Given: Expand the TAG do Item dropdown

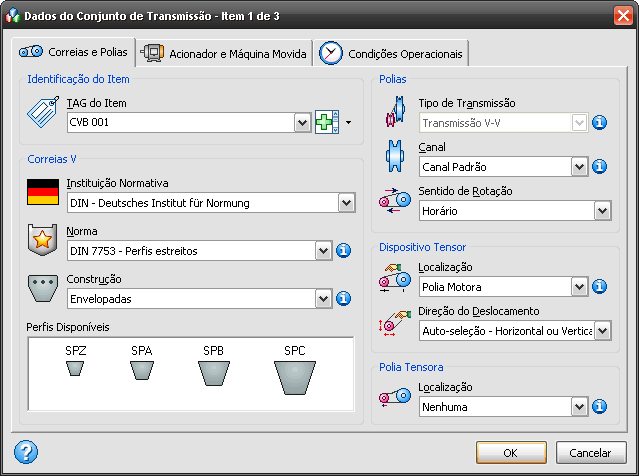Looking at the screenshot, I should pos(302,123).
